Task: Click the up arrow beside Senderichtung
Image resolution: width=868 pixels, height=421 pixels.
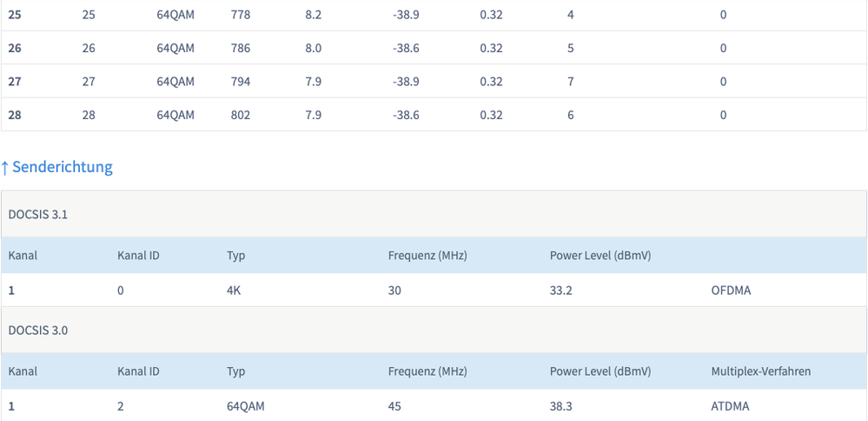Action: [5, 167]
